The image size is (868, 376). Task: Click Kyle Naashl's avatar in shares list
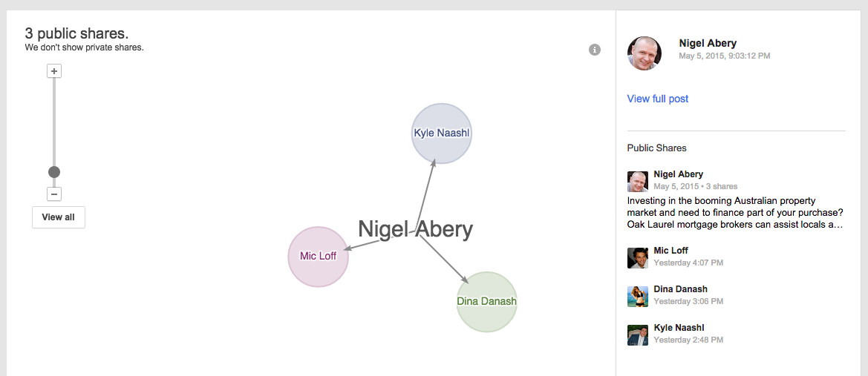click(638, 334)
